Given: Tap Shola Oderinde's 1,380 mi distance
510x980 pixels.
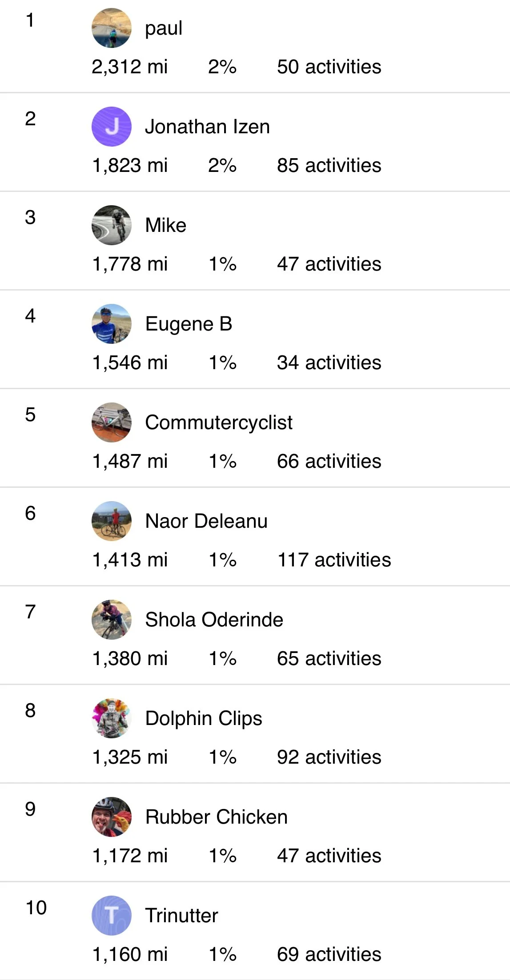Looking at the screenshot, I should coord(130,658).
